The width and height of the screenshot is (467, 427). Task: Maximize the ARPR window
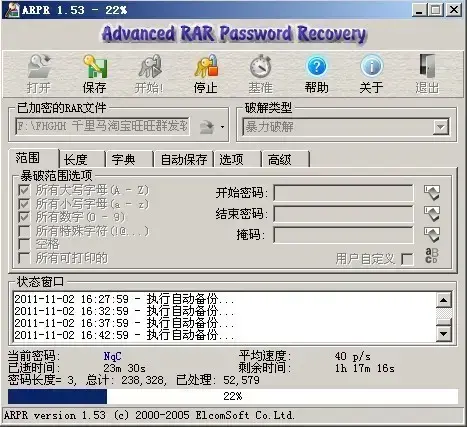pyautogui.click(x=436, y=9)
